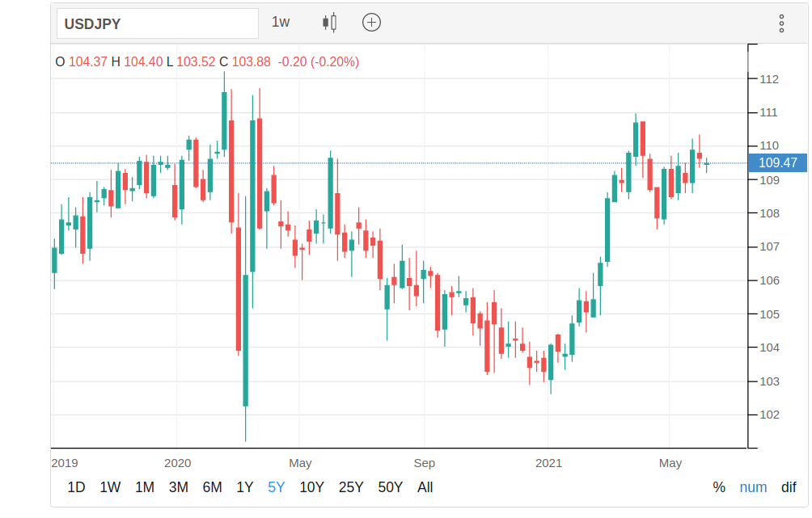Image resolution: width=812 pixels, height=518 pixels.
Task: Switch chart to 1Y range
Action: (x=244, y=487)
